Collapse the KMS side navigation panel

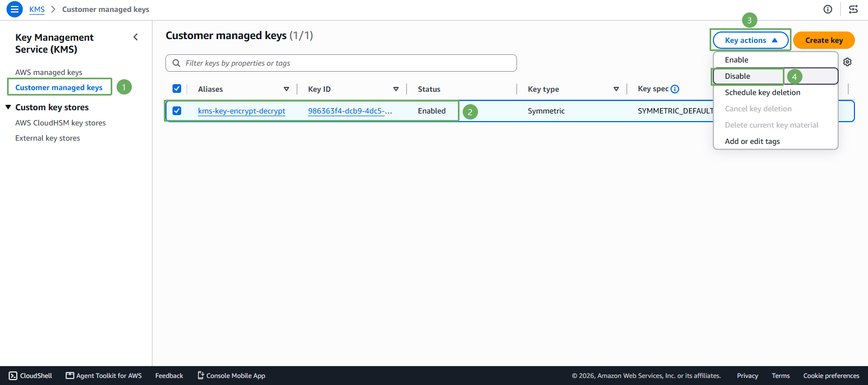pyautogui.click(x=136, y=37)
